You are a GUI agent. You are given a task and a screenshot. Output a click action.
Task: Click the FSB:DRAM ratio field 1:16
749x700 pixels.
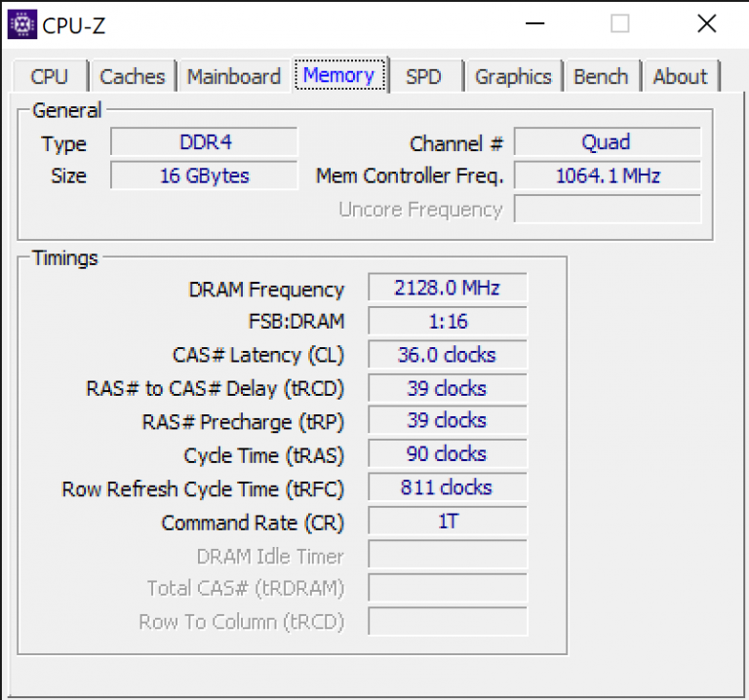pos(447,321)
